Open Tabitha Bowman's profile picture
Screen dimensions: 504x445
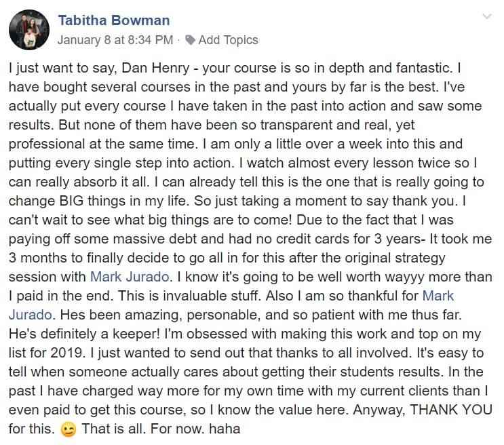tap(28, 29)
